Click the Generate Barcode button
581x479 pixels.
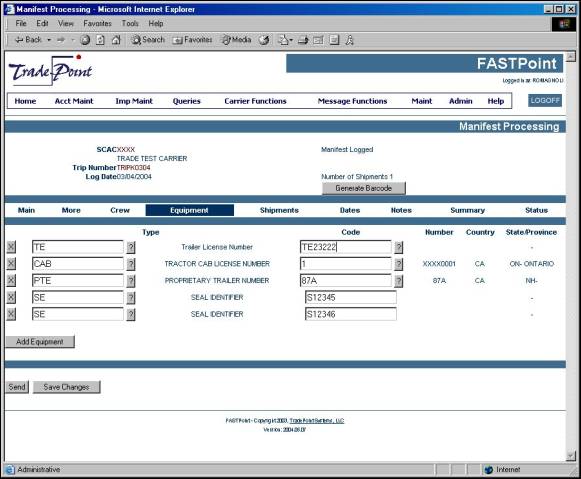363,188
